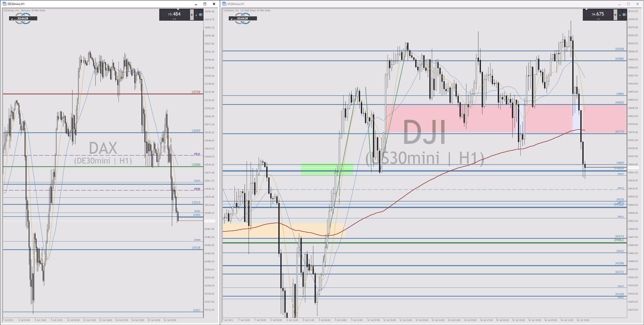Select the 15307 level label on DAX chart
644x325 pixels.
[197, 310]
